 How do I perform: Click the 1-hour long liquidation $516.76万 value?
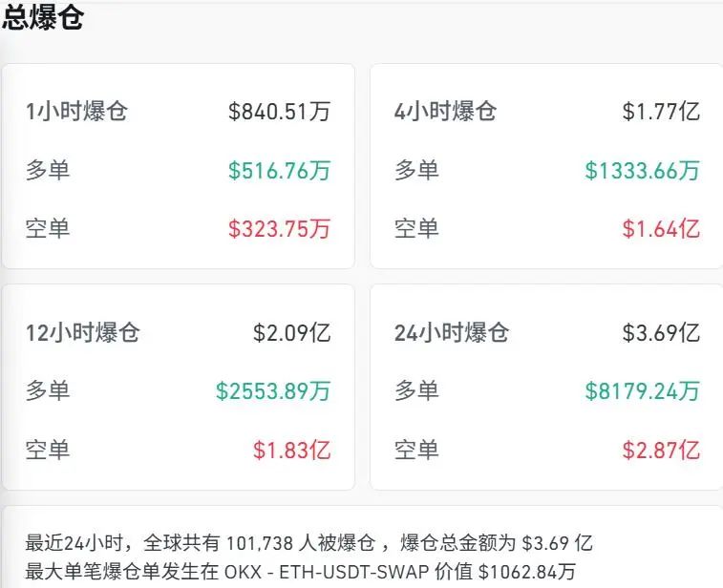pyautogui.click(x=279, y=171)
